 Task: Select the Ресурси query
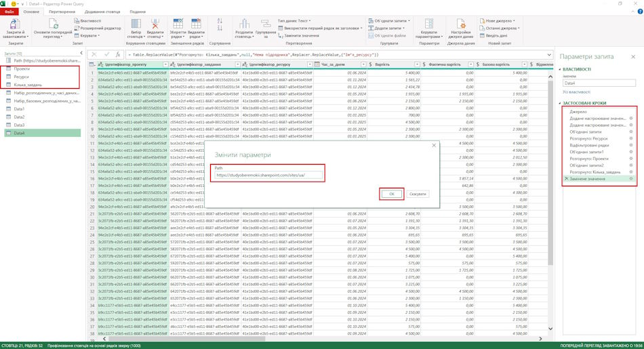21,77
